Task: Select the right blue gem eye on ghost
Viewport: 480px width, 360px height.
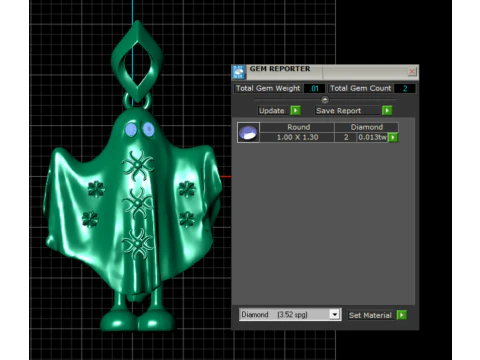Action: 148,129
